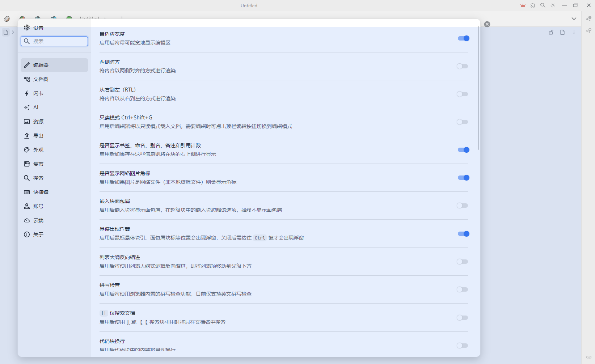Click the red crown membership icon
Image resolution: width=595 pixels, height=364 pixels.
pyautogui.click(x=523, y=5)
